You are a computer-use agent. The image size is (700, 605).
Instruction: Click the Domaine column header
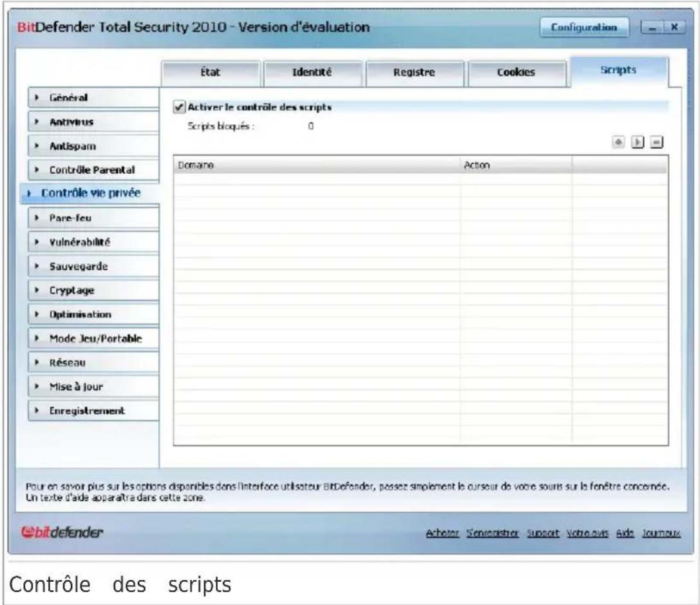(317, 165)
